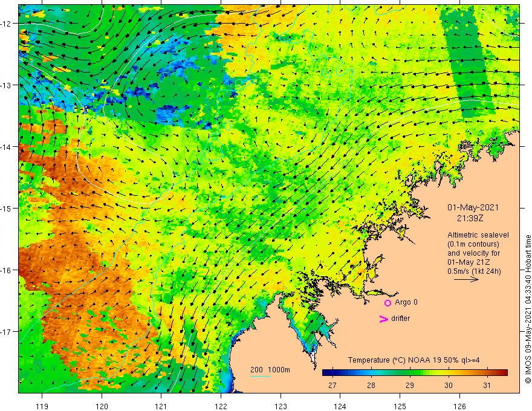Viewport: 532px width, 411px height.
Task: Click the '200 1000m' depth label
Action: 270,370
